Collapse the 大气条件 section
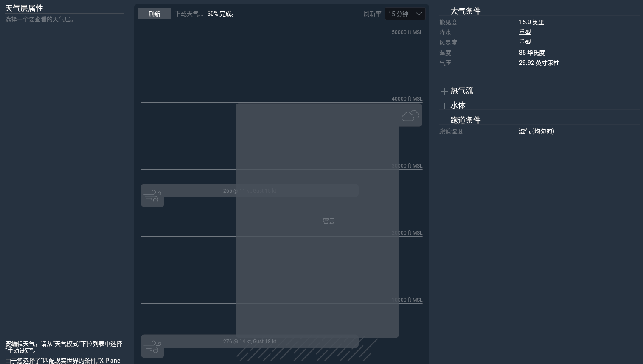643x364 pixels. tap(444, 12)
